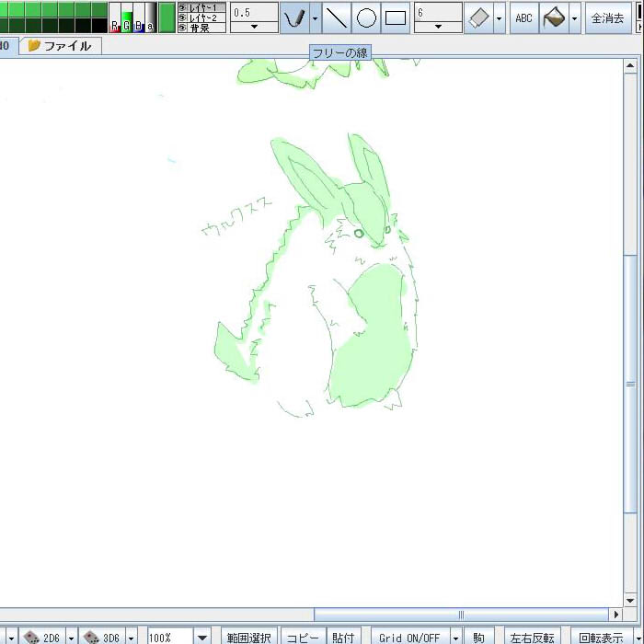Click the horizontal scrollbar thumb
The height and width of the screenshot is (644, 644).
(461, 615)
